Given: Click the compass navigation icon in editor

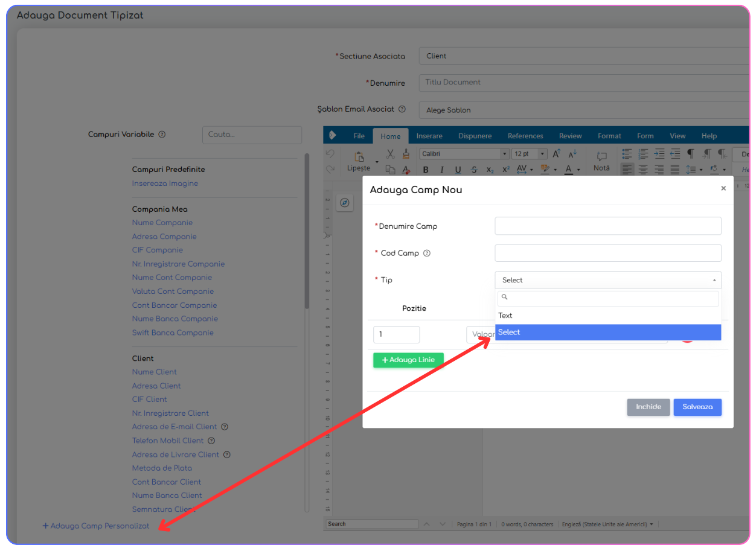Looking at the screenshot, I should click(x=345, y=203).
